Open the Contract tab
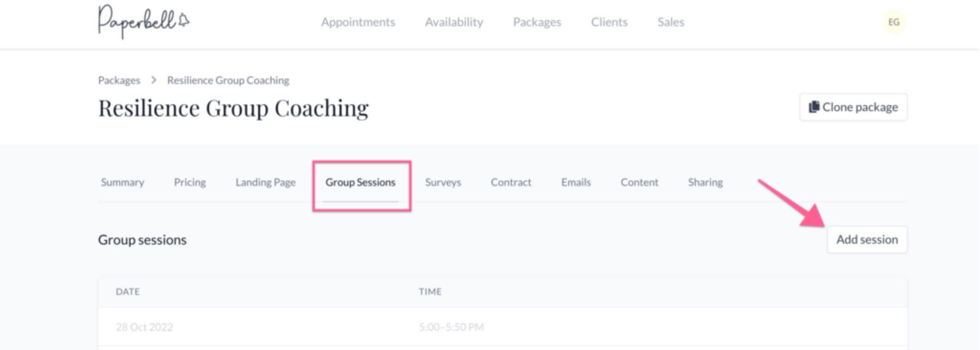This screenshot has width=980, height=350. coord(511,182)
